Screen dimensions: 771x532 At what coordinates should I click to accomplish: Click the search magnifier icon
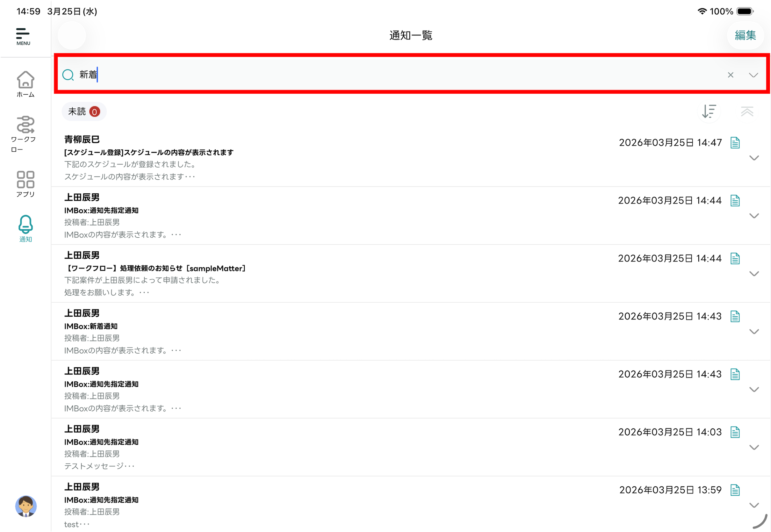tap(68, 75)
